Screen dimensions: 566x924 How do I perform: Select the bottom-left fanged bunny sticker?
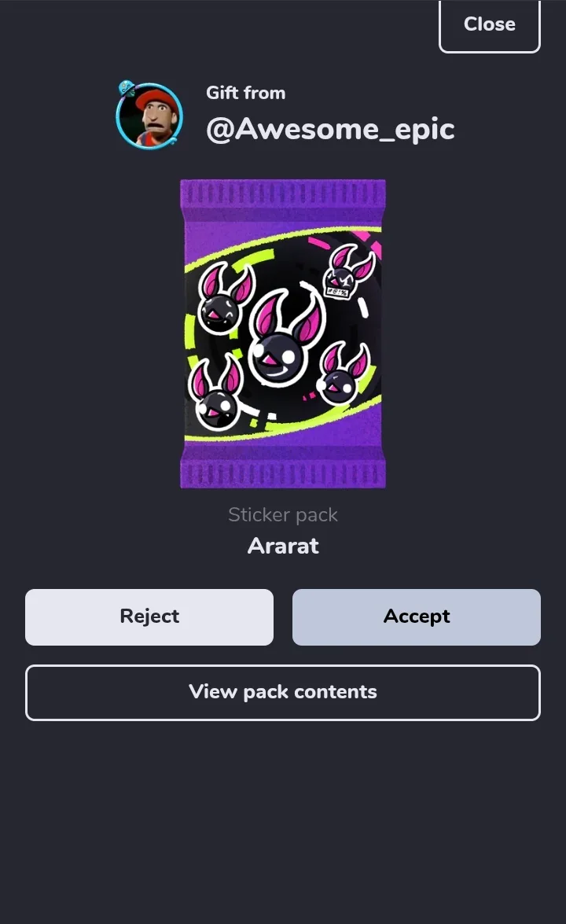pos(215,393)
